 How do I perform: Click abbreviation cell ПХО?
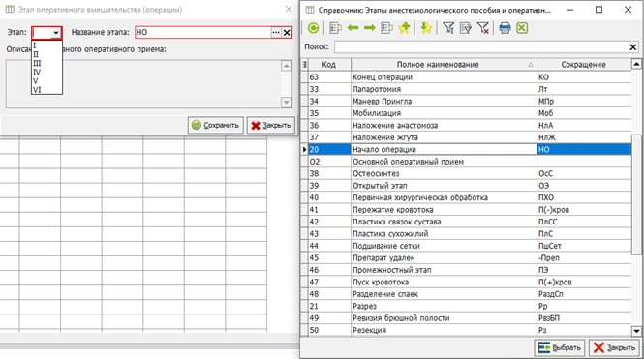click(x=584, y=197)
